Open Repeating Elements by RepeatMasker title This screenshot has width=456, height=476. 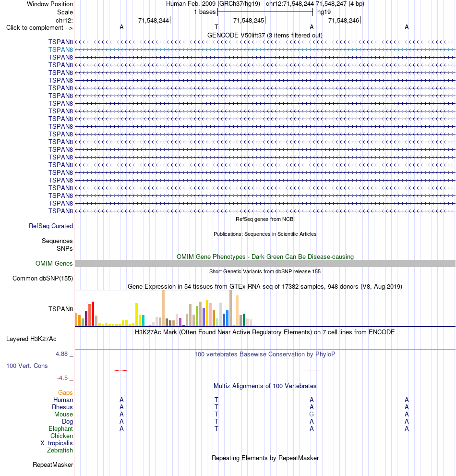(x=265, y=458)
